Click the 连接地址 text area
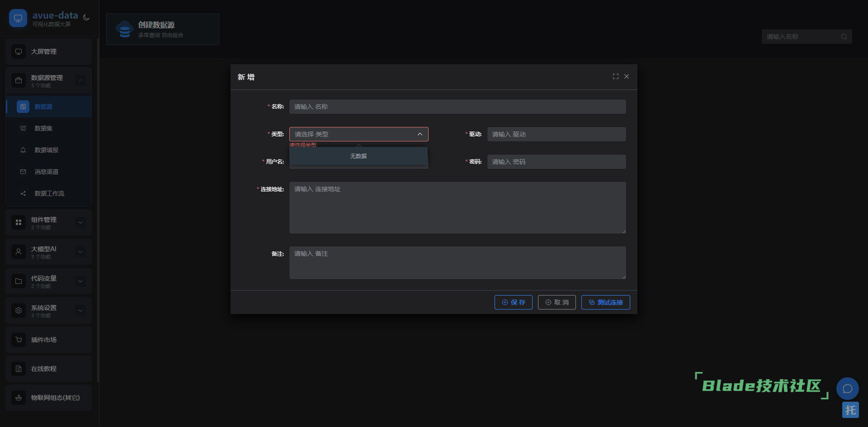 pyautogui.click(x=458, y=207)
